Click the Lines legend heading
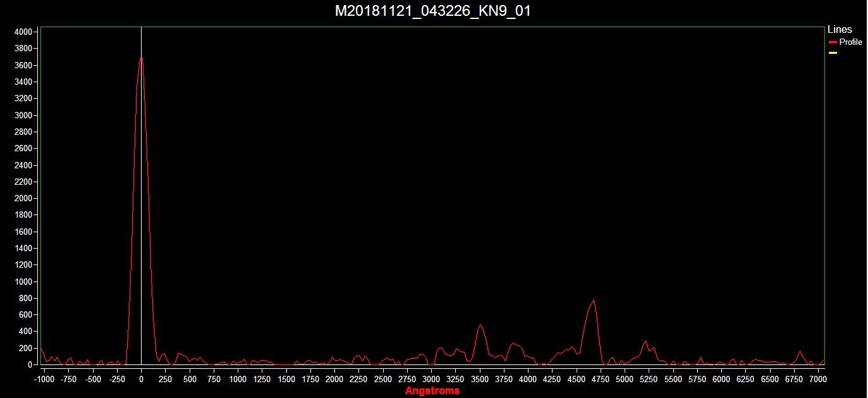 840,30
